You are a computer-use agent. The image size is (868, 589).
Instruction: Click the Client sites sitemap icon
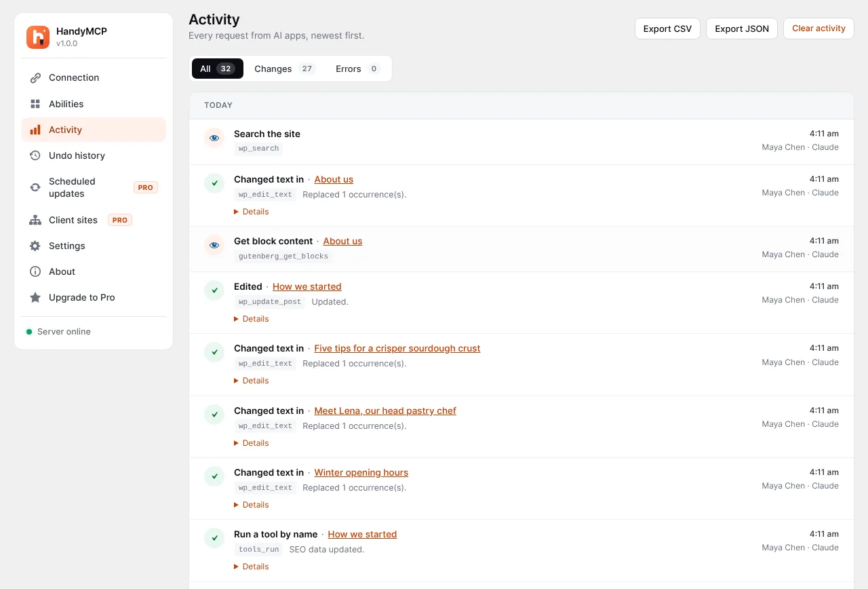click(35, 220)
